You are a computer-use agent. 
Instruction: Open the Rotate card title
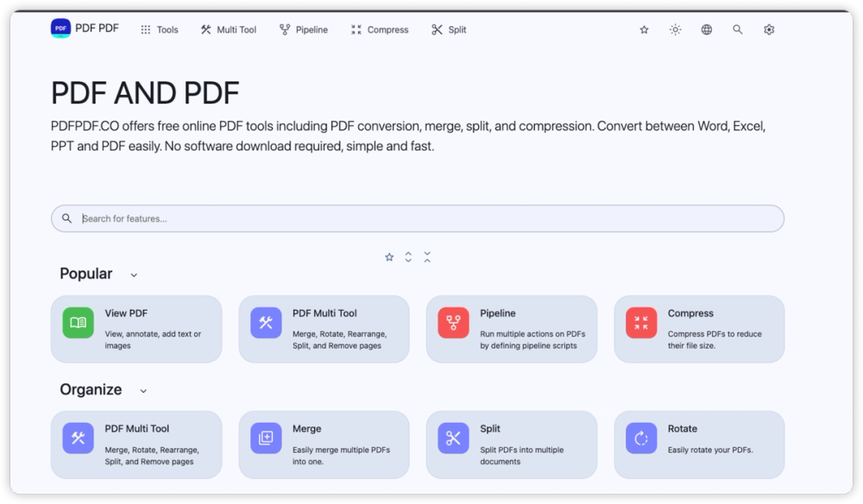(683, 429)
